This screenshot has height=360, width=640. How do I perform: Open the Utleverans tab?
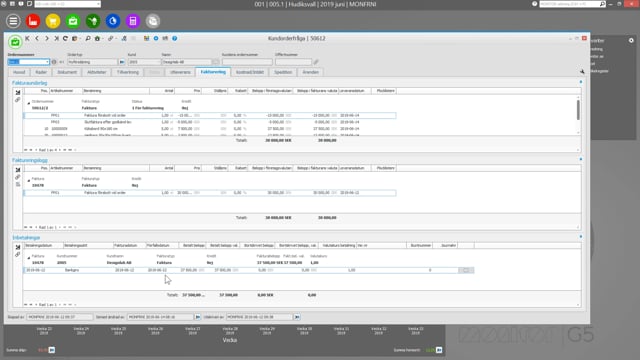[x=180, y=72]
